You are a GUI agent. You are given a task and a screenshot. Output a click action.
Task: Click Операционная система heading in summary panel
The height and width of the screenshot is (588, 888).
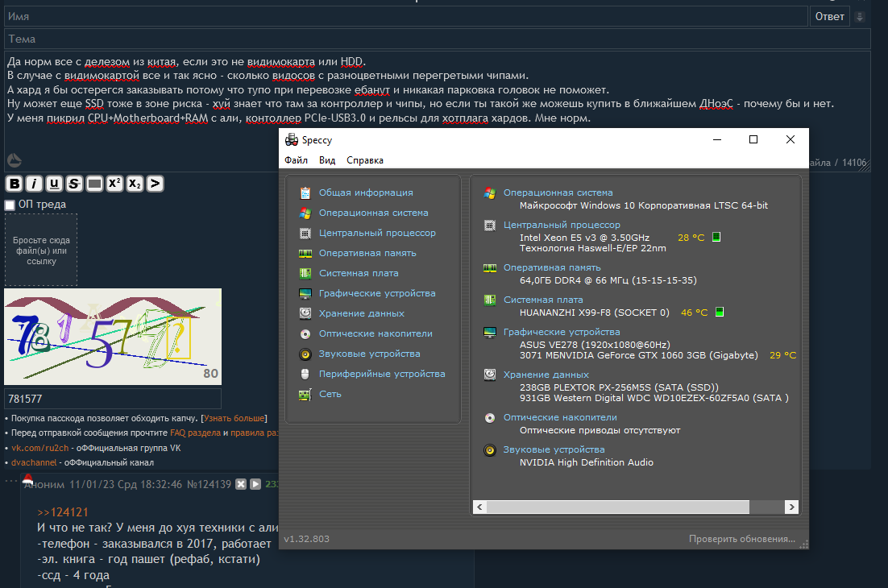coord(558,193)
